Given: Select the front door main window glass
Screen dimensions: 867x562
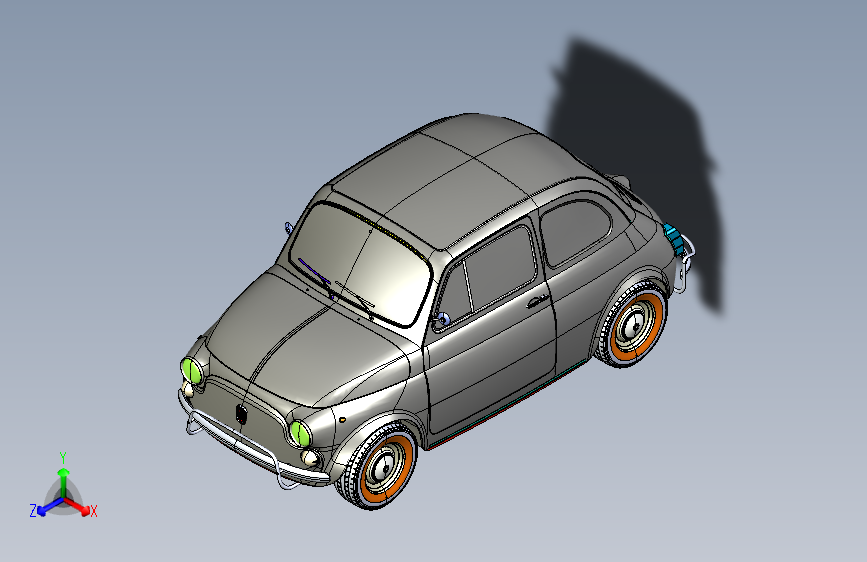Looking at the screenshot, I should [x=500, y=266].
